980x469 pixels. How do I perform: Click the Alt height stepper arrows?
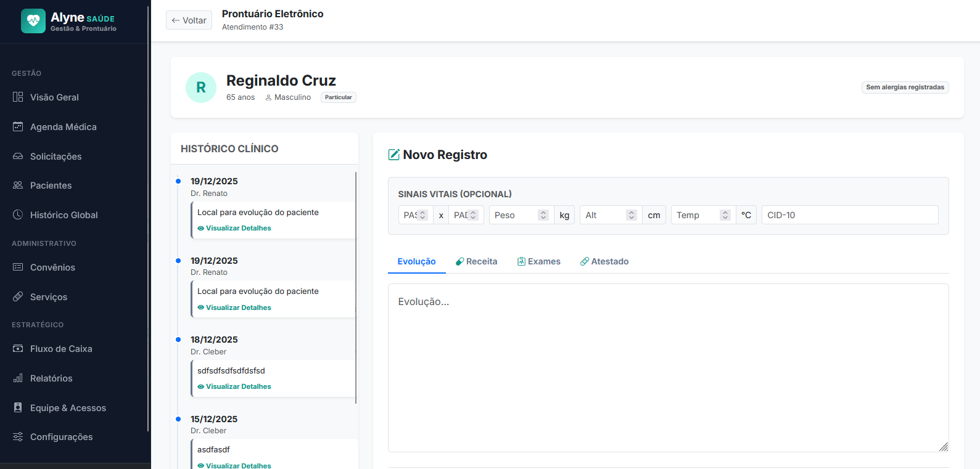point(631,215)
